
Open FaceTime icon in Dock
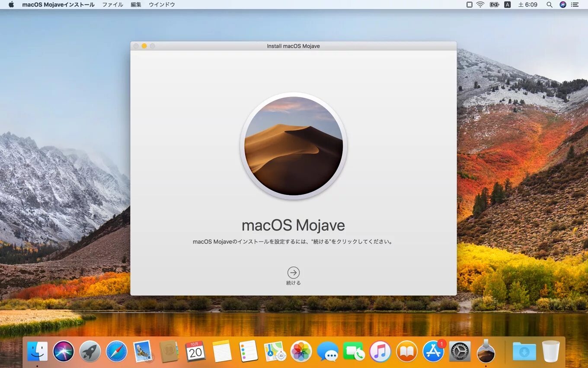click(354, 351)
